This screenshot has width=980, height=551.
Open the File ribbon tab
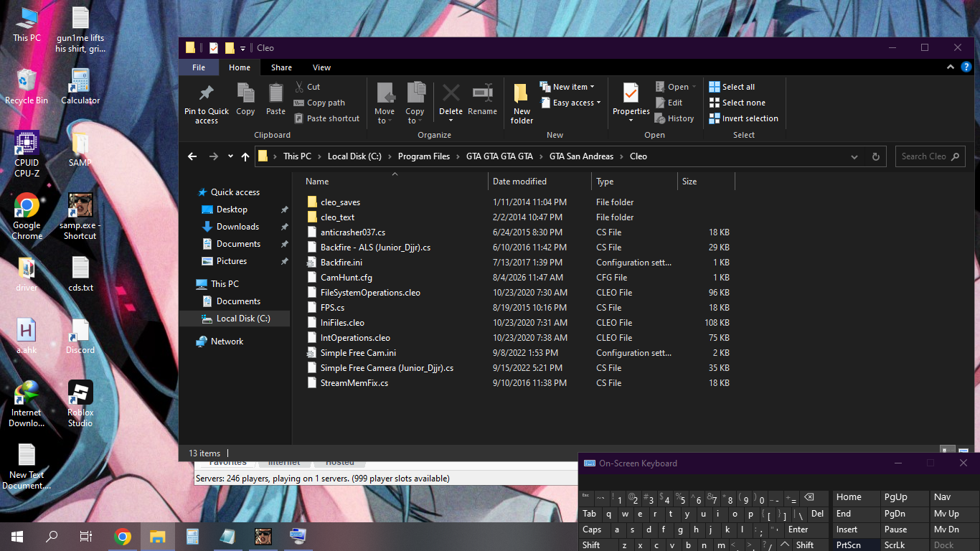coord(199,67)
